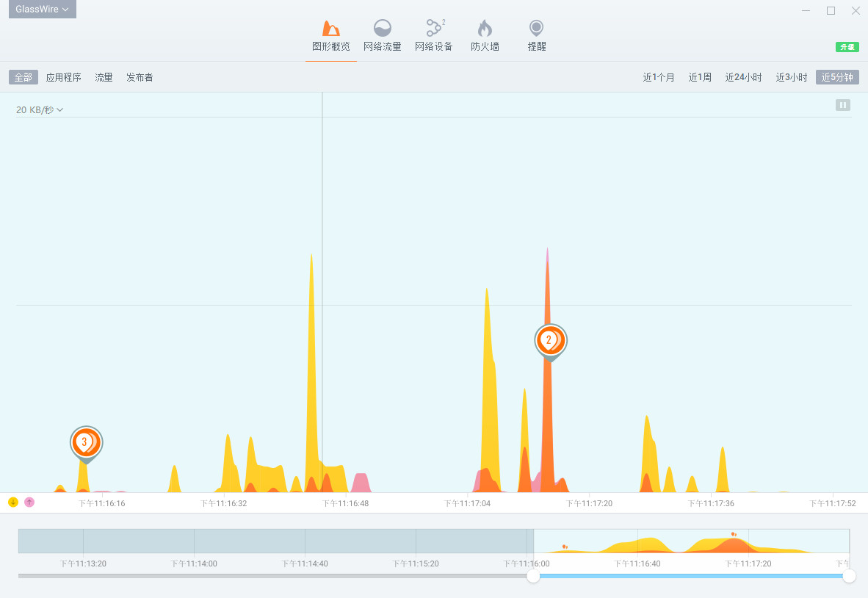Open the 提醒 alerts view
This screenshot has width=868, height=598.
(x=536, y=36)
